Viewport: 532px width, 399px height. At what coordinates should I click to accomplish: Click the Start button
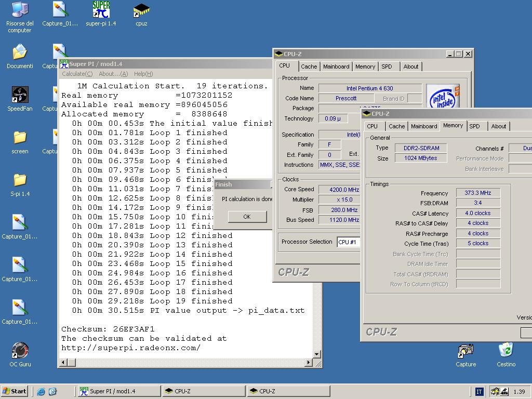coord(15,391)
